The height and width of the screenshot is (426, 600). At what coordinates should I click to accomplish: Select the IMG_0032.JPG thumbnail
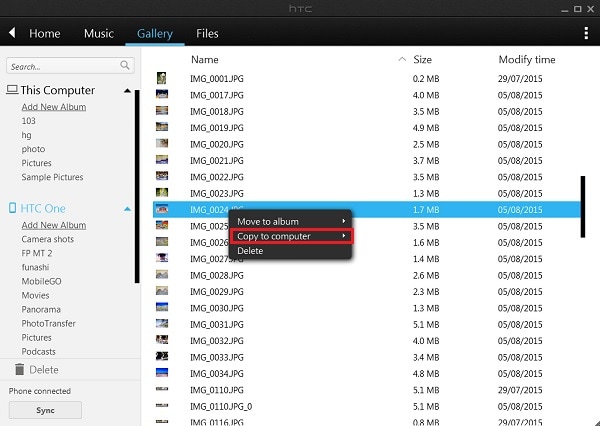(x=162, y=340)
